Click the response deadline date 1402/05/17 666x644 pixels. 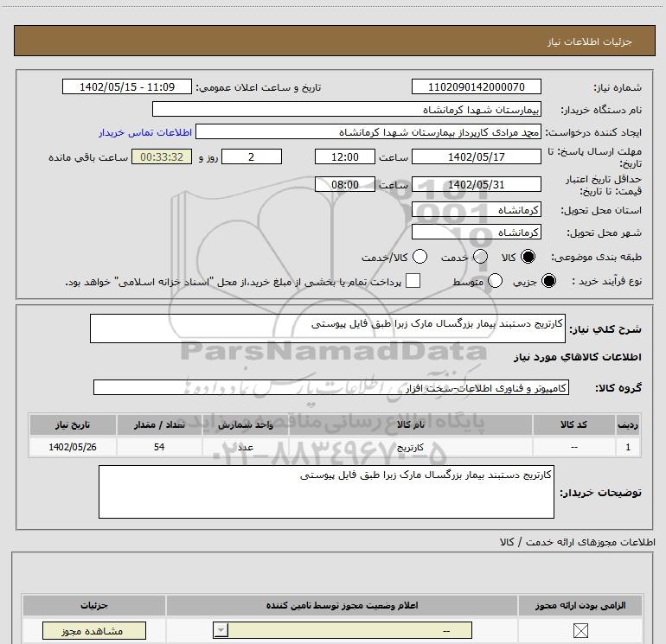(476, 157)
